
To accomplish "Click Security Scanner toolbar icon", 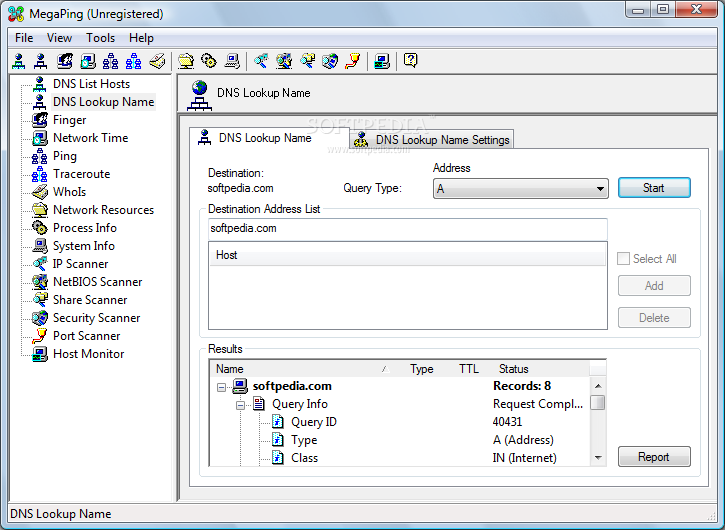I will click(330, 61).
